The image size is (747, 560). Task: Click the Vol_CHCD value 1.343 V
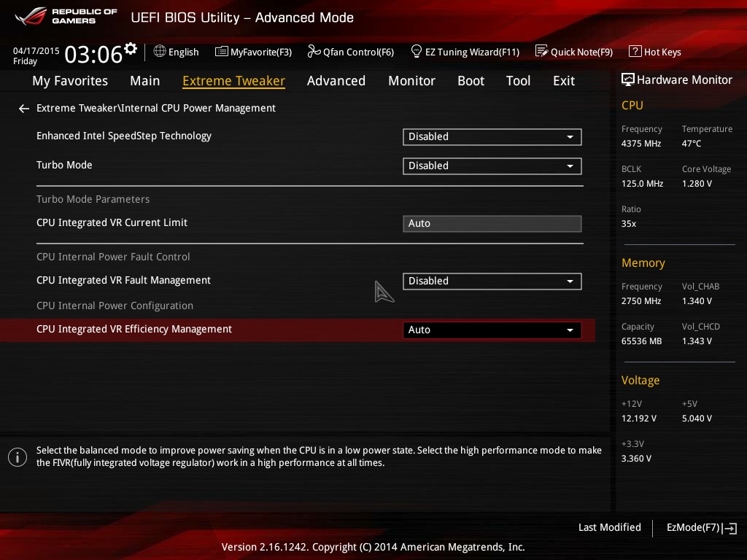tap(697, 341)
